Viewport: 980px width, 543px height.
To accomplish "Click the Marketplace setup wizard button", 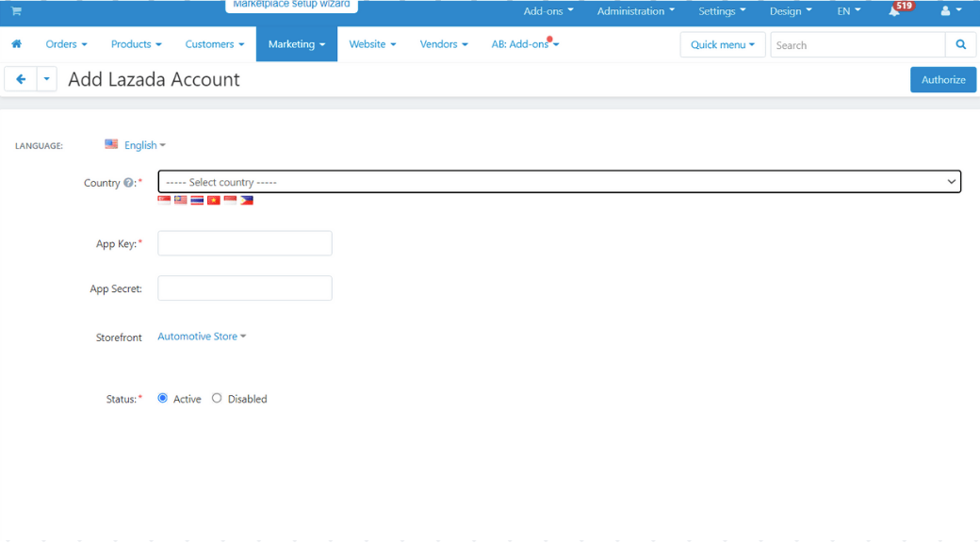I will tap(291, 5).
